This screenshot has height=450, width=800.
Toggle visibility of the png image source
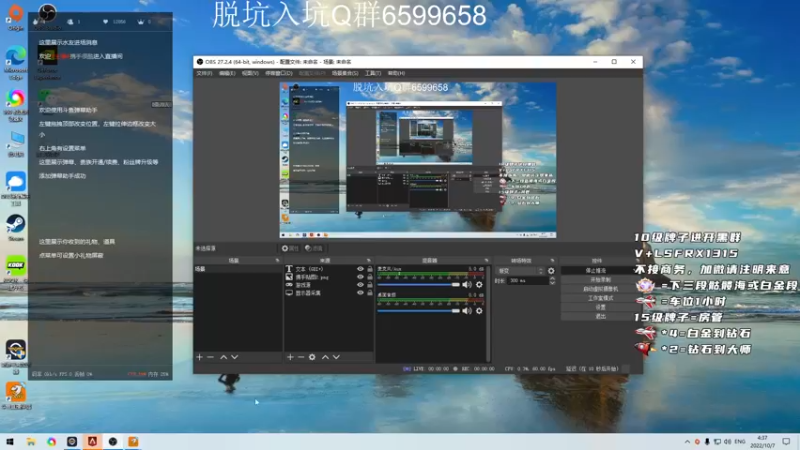click(x=360, y=277)
